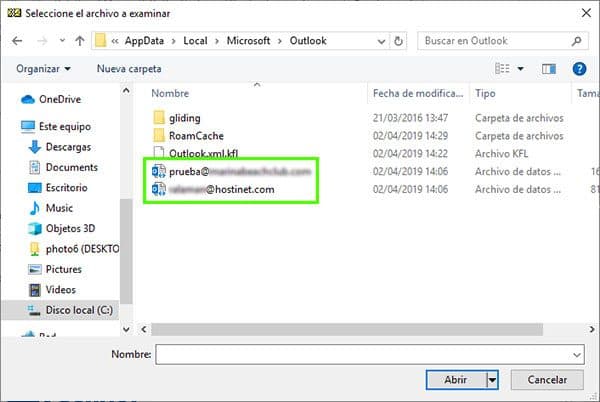600x402 pixels.
Task: Open the Organizar menu
Action: click(x=44, y=69)
